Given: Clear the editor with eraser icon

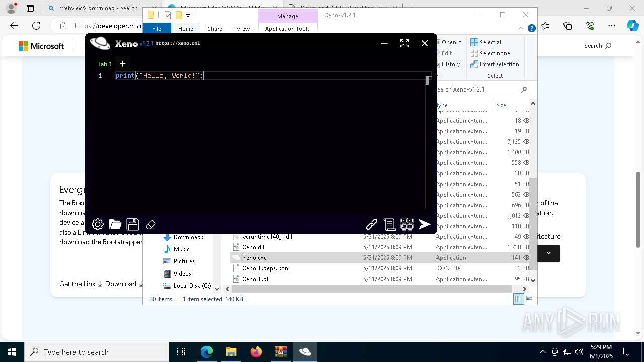Looking at the screenshot, I should tap(151, 225).
